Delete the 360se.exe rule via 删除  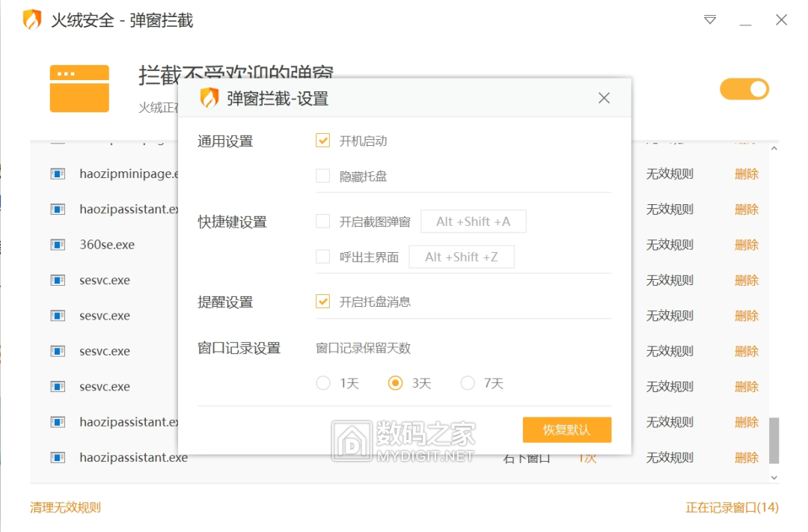click(747, 245)
